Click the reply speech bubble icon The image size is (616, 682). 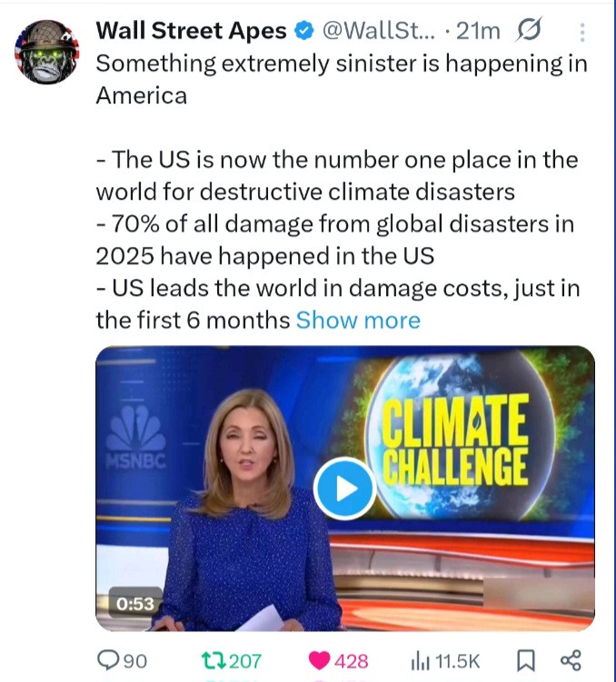(106, 660)
